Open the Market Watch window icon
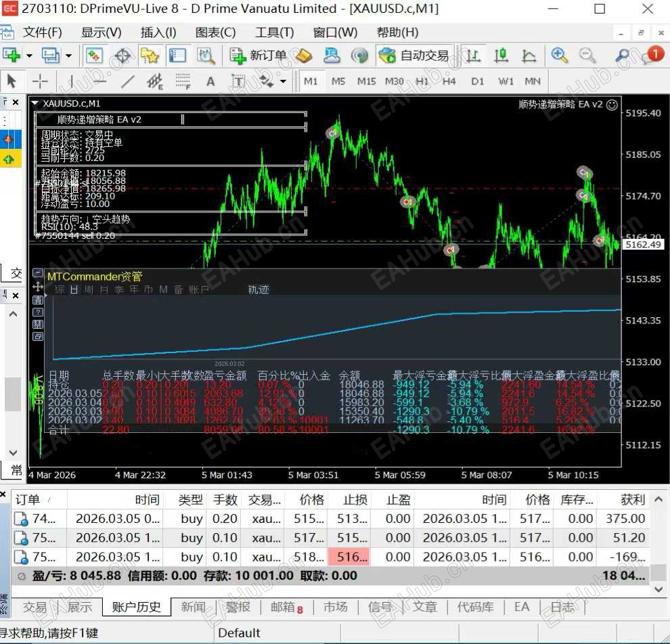Viewport: 670px width, 644px height. pos(94,55)
